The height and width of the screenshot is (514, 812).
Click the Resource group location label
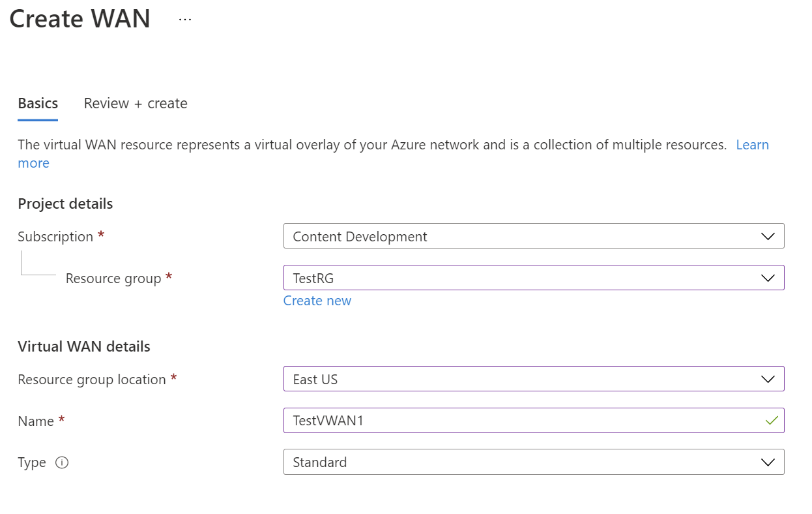(x=92, y=380)
